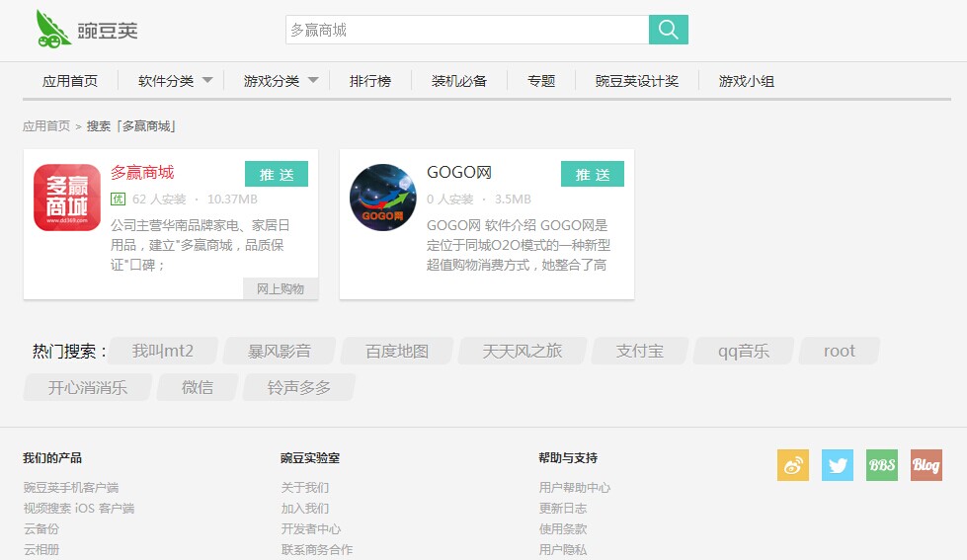Open the 排行榜 navigation item
This screenshot has width=967, height=560.
pyautogui.click(x=370, y=81)
